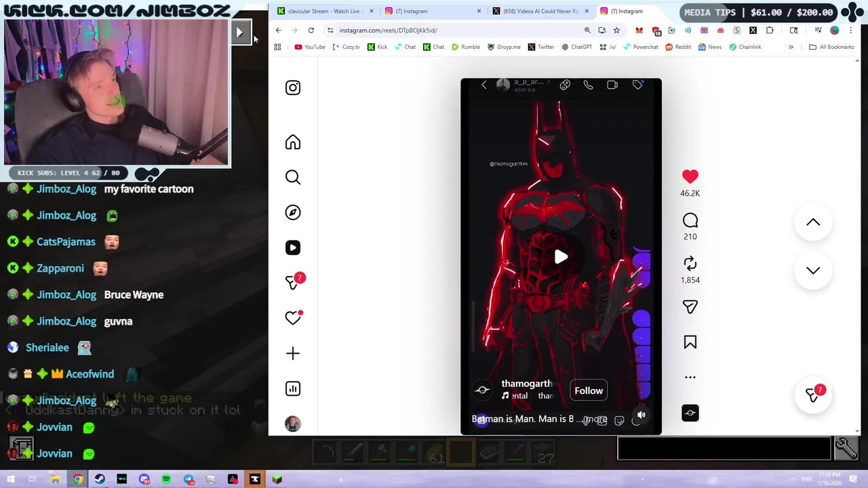Click CatsPajamas username in chat

(66, 242)
